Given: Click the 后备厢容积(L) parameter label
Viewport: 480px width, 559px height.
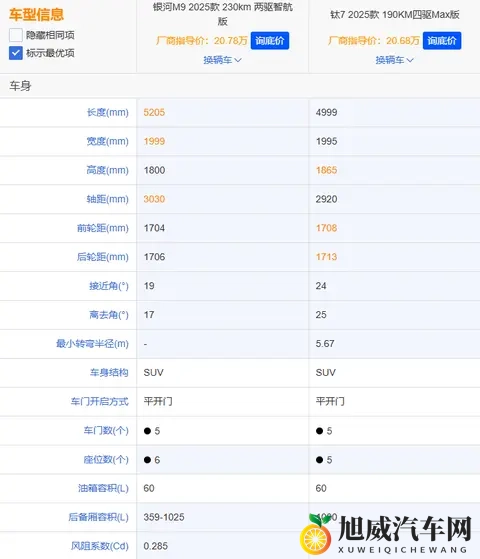Looking at the screenshot, I should pos(98,517).
